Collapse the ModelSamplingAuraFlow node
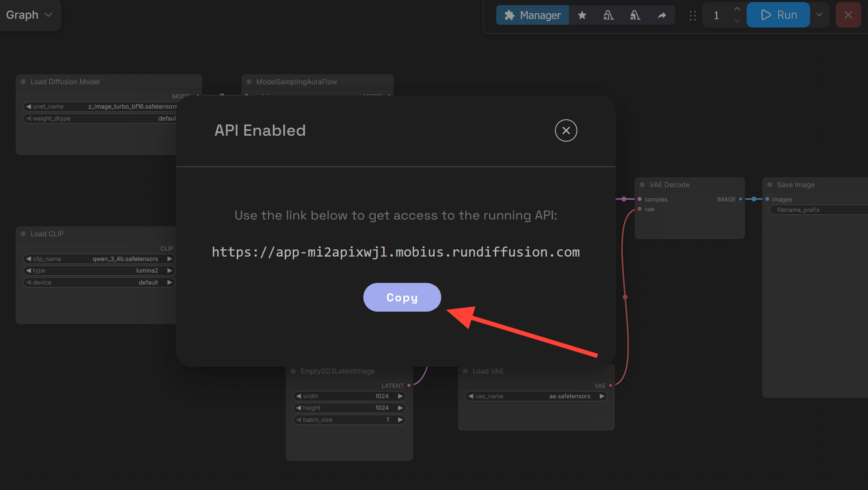Image resolution: width=868 pixels, height=490 pixels. [249, 82]
